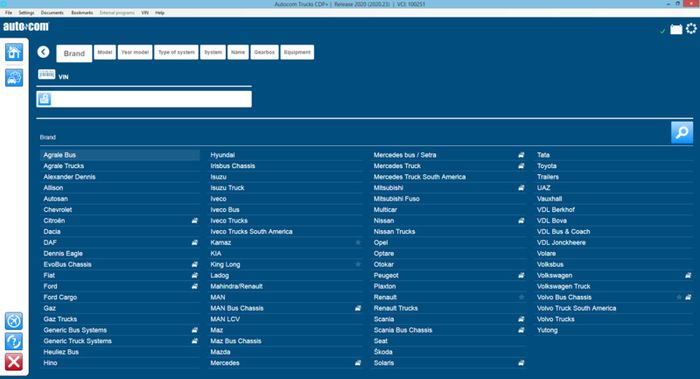The image size is (700, 379).
Task: Pick MAN LCV from the list
Action: coord(285,319)
